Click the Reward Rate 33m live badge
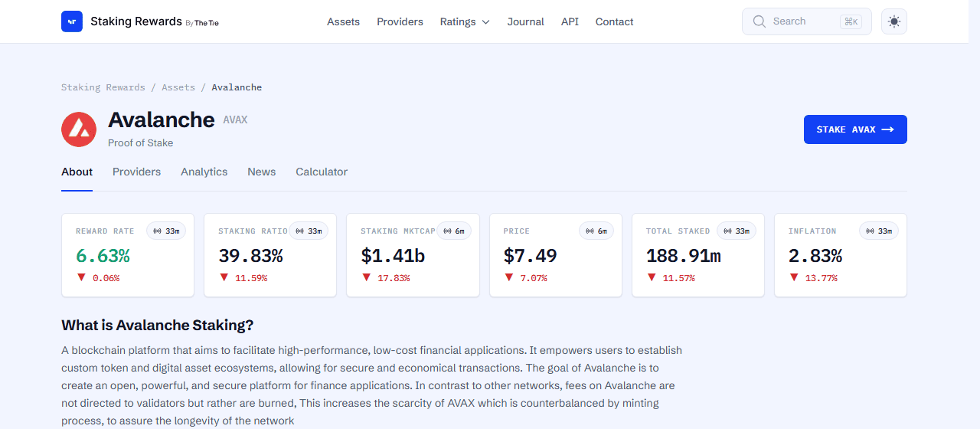This screenshot has height=429, width=980. click(x=166, y=231)
